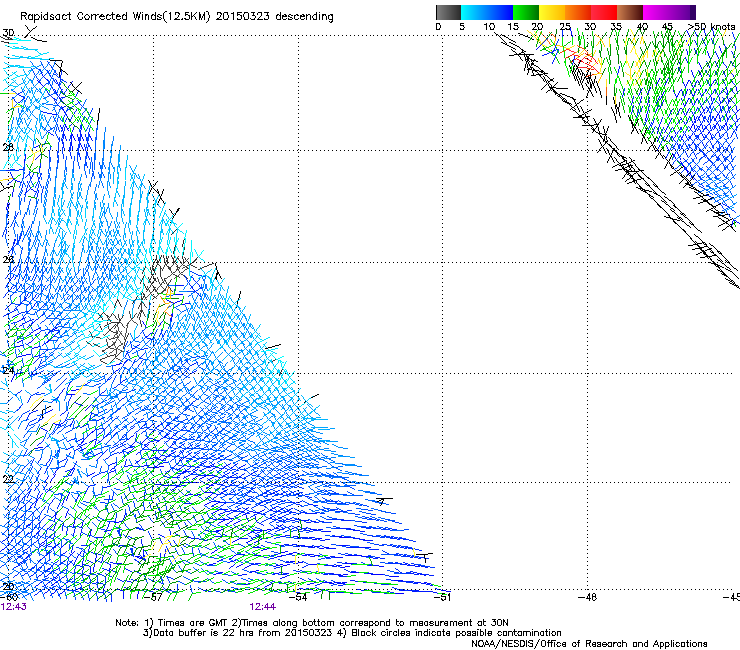Select the orange 25-30 knots legend swatch
740x650 pixels.
(578, 12)
